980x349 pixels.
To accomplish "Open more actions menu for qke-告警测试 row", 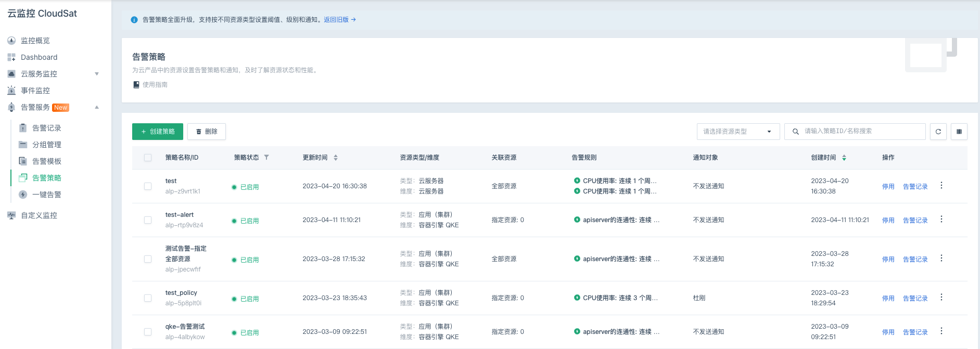I will (941, 331).
